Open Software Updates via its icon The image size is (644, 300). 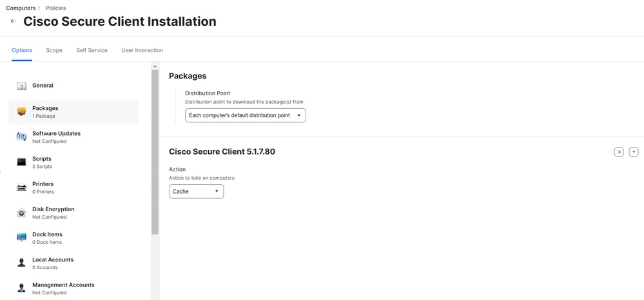point(21,136)
